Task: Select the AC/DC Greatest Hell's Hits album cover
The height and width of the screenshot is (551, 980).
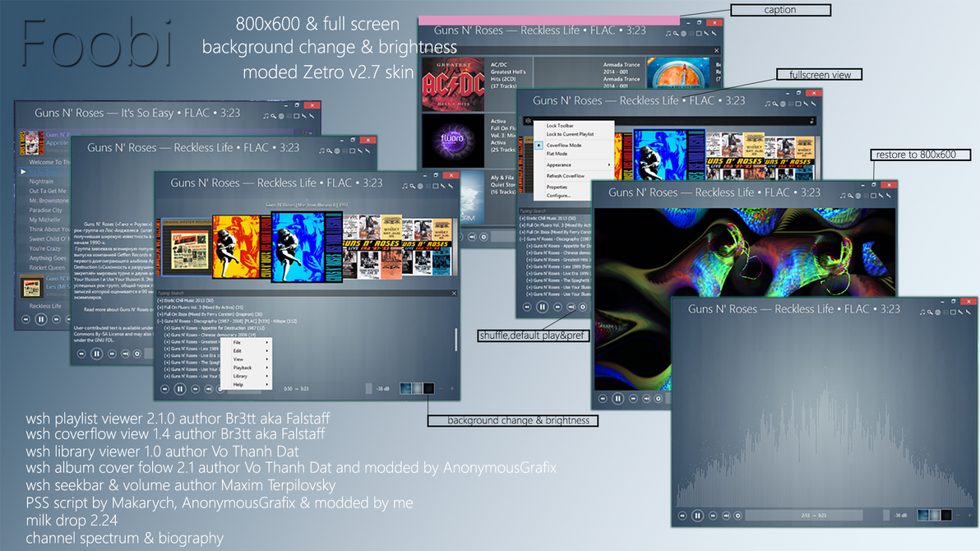Action: [453, 84]
